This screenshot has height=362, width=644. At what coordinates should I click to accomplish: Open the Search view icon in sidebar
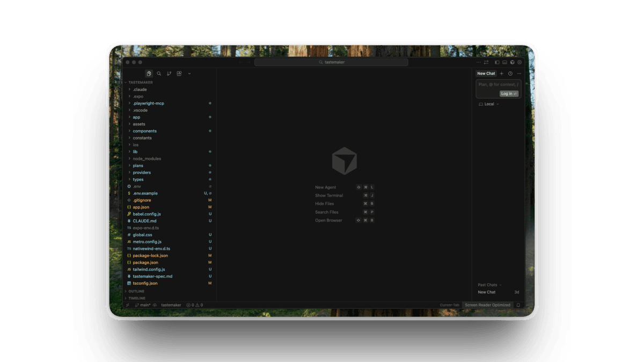click(x=159, y=73)
